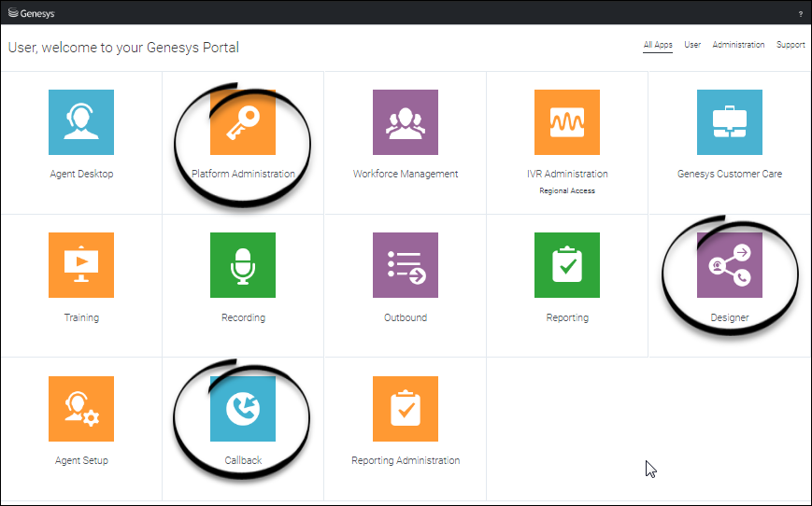Go to the Support tab

pyautogui.click(x=791, y=45)
